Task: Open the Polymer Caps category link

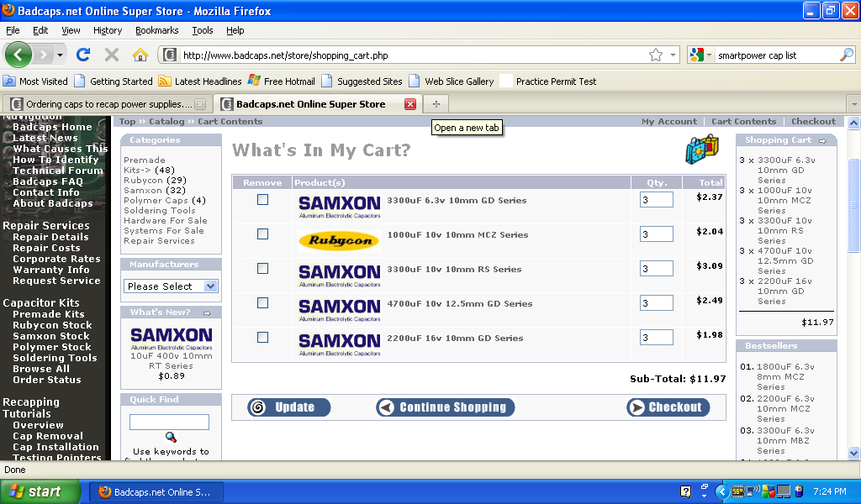Action: pyautogui.click(x=156, y=200)
